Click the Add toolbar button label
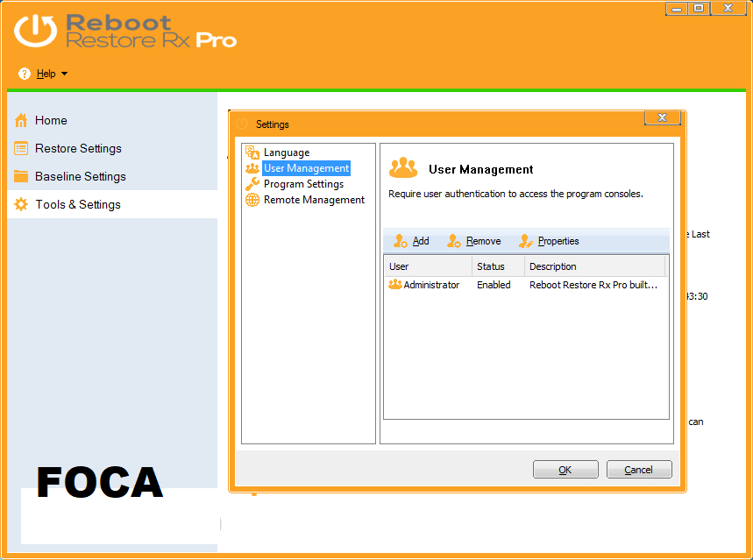753x560 pixels. 421,241
